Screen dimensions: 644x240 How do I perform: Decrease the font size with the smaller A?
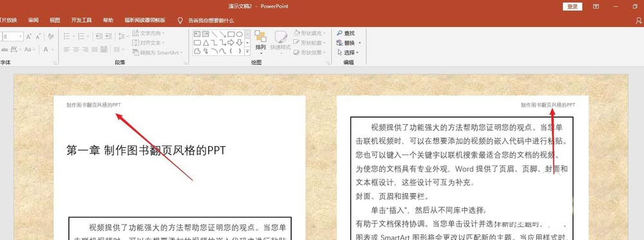click(38, 37)
